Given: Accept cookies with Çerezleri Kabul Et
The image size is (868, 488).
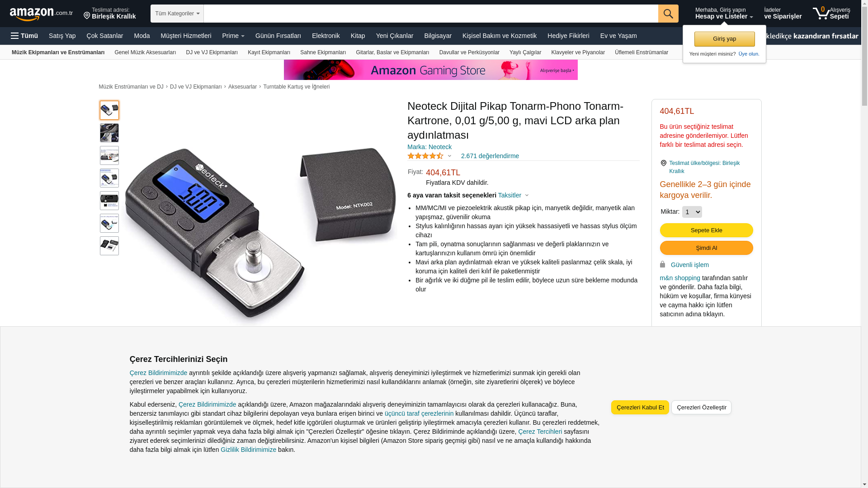Looking at the screenshot, I should 640,408.
